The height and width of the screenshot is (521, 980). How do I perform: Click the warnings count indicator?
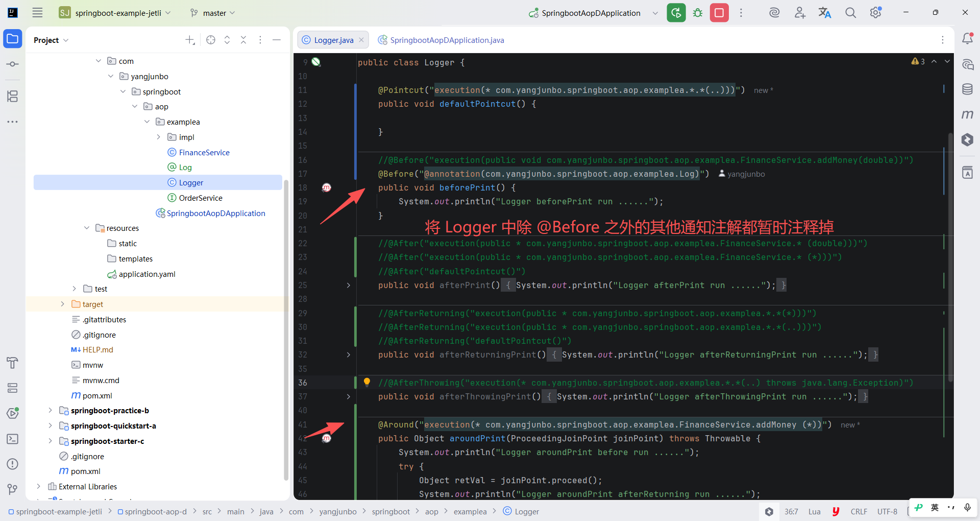pyautogui.click(x=918, y=61)
